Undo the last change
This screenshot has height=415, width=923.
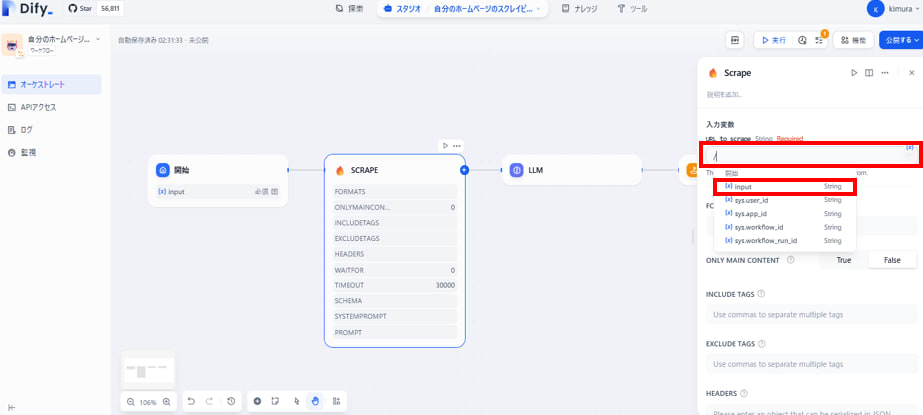(x=191, y=401)
